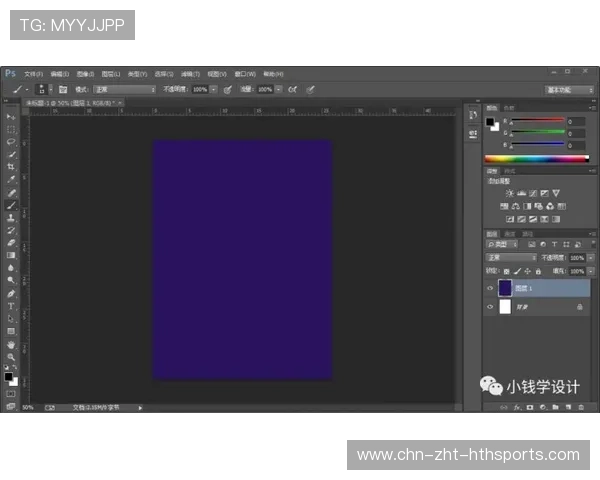Hide layer 图层 1 with eye icon
Image resolution: width=600 pixels, height=480 pixels.
490,288
